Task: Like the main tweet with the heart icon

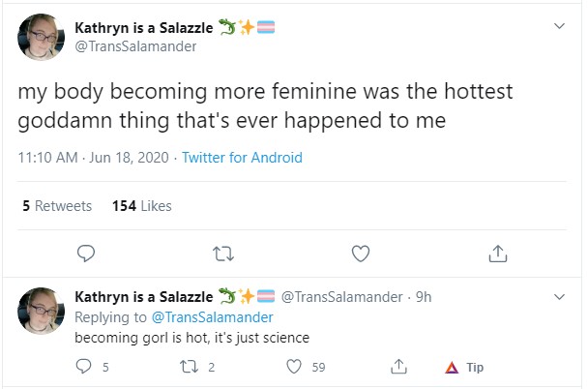Action: 361,254
